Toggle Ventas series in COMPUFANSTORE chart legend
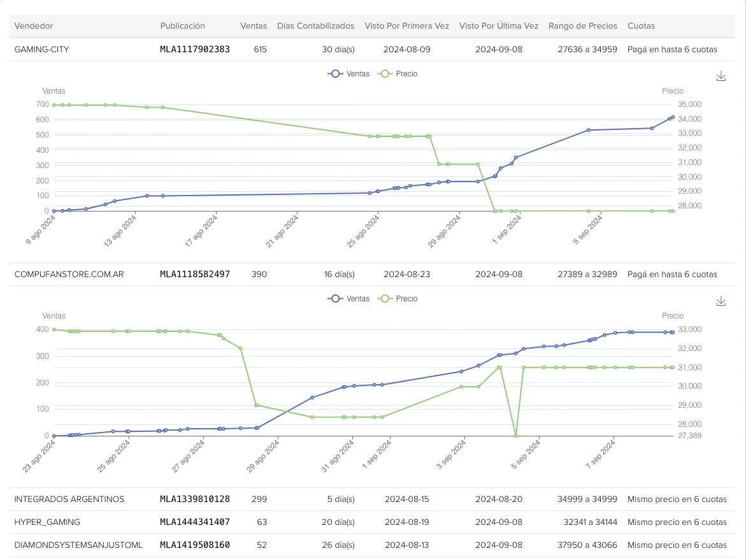Image resolution: width=746 pixels, height=560 pixels. (348, 299)
